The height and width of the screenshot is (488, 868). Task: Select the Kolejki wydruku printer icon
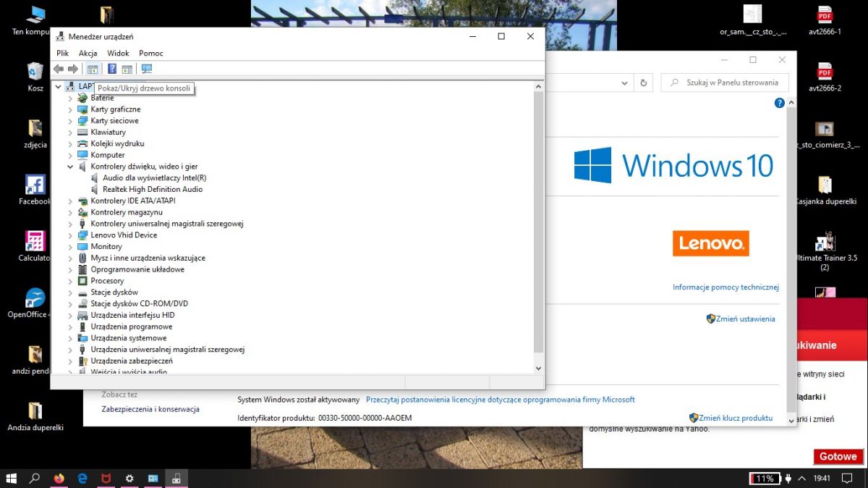coord(82,143)
